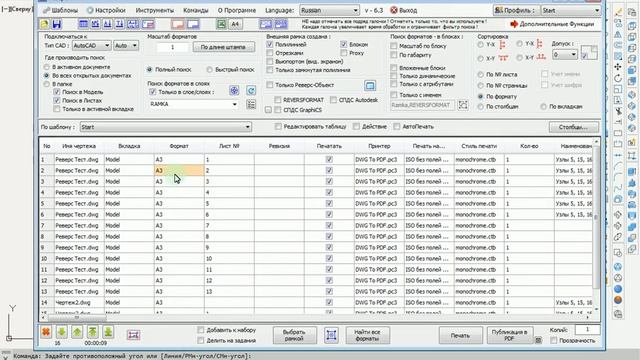Click the layer list icon beside RAMKA
This screenshot has width=640, height=360.
pos(251,104)
